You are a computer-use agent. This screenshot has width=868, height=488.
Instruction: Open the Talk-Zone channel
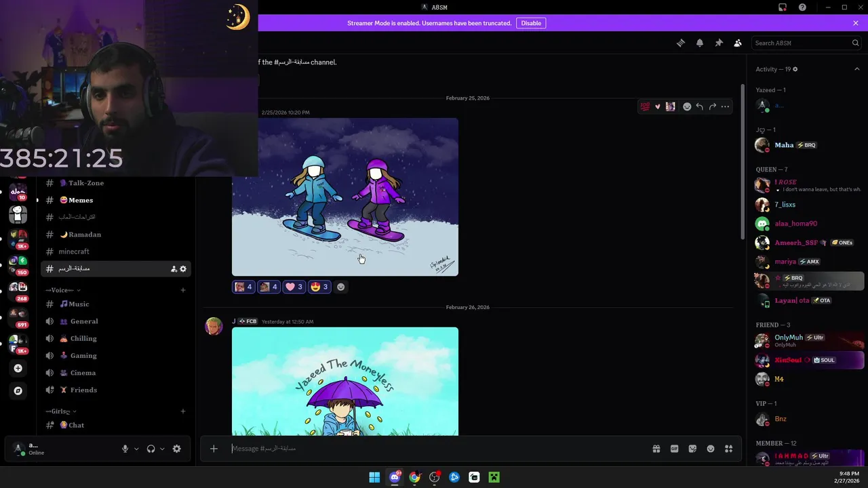(x=115, y=183)
